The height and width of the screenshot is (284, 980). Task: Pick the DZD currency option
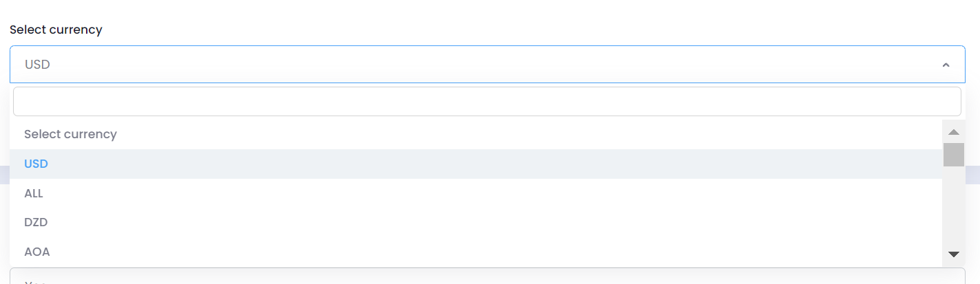[36, 223]
